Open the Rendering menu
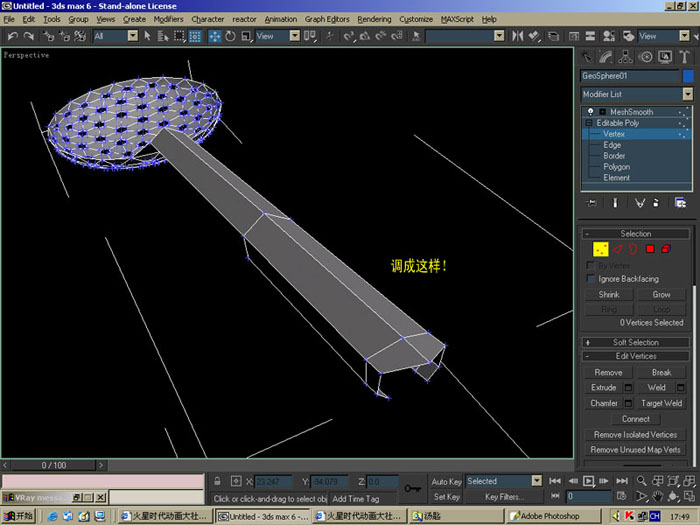700x525 pixels. point(374,19)
